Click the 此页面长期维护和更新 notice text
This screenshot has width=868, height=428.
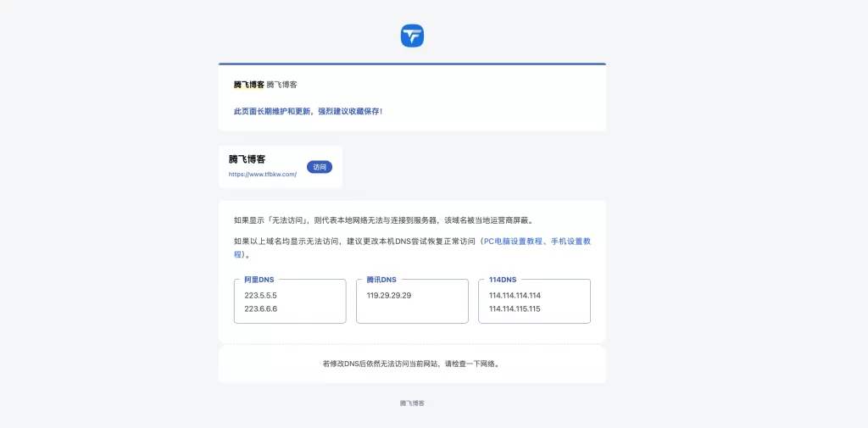click(x=308, y=111)
